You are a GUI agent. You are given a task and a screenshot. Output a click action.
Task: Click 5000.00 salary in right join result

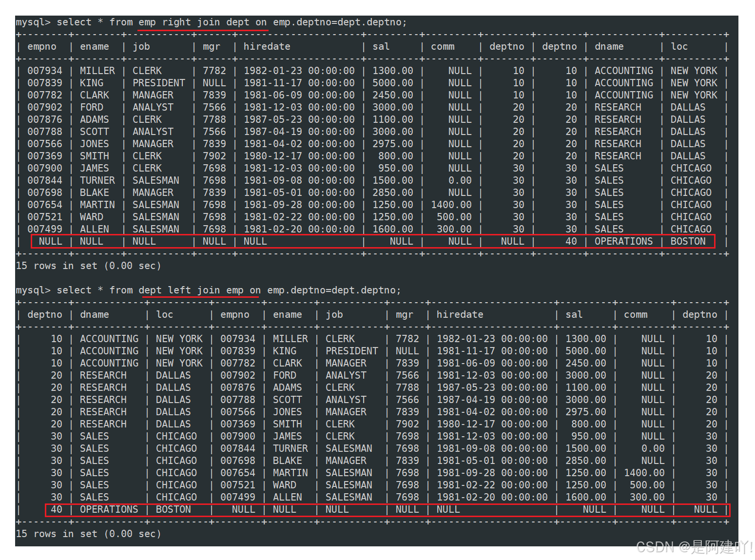393,83
